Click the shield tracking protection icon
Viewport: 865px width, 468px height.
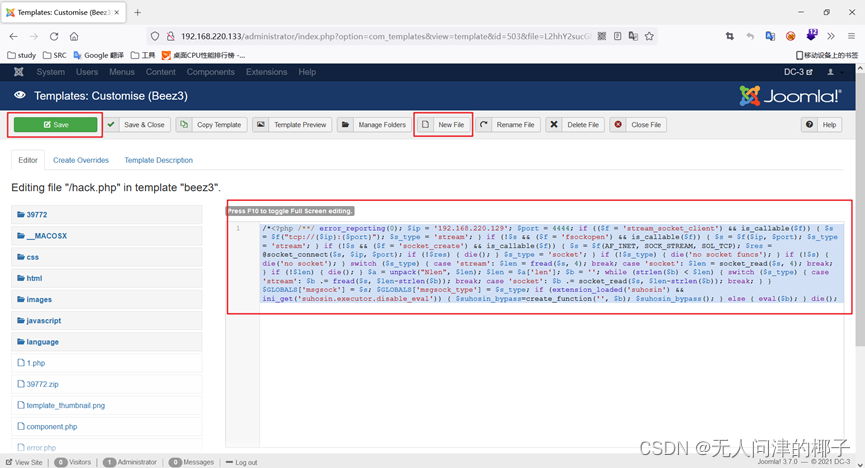155,36
